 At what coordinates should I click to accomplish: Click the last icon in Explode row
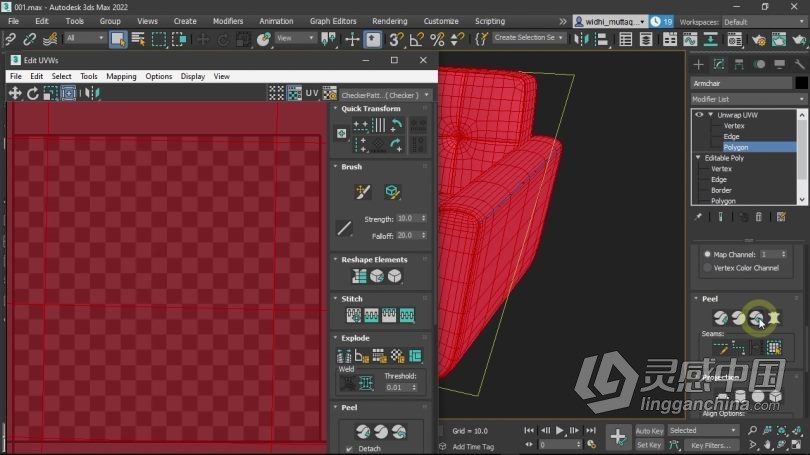tap(415, 356)
